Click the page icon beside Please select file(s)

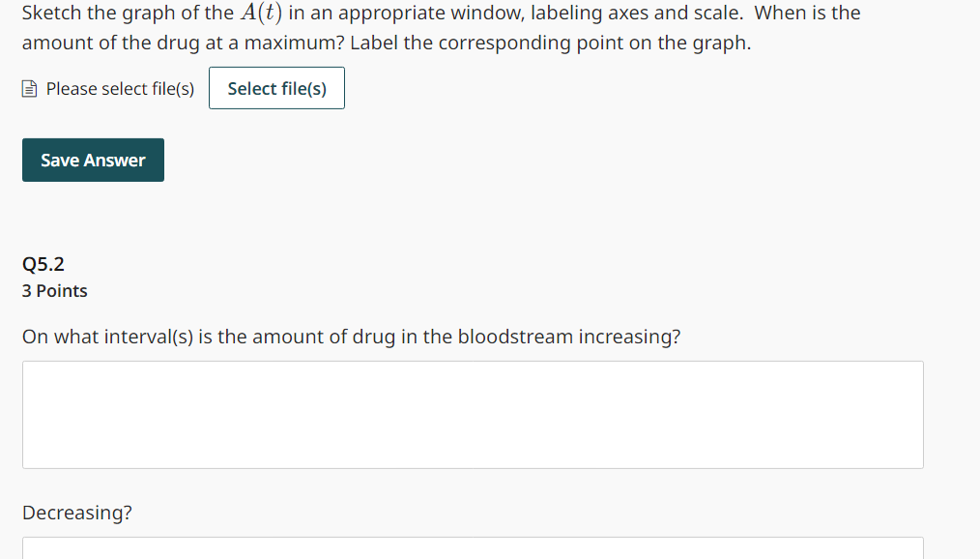point(28,88)
